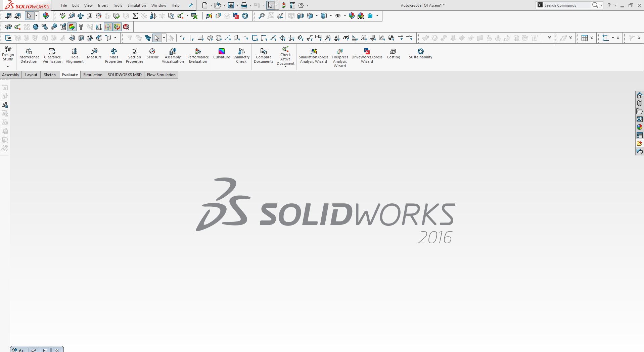Open the Options gear icon
Image resolution: width=644 pixels, height=352 pixels.
(x=301, y=5)
